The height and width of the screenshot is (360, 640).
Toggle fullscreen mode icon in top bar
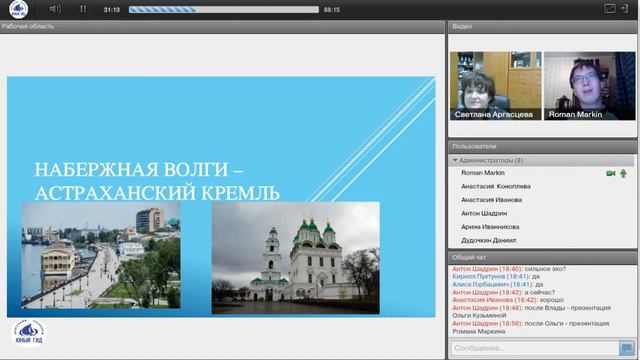tap(610, 9)
